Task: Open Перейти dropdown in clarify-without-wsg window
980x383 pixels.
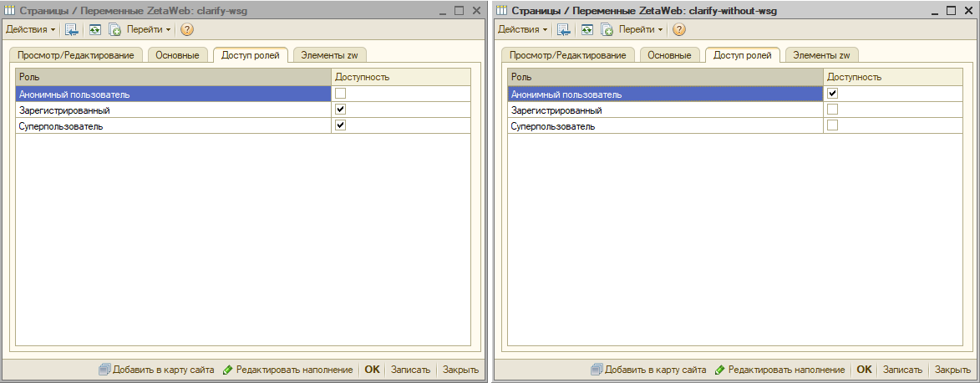Action: pyautogui.click(x=641, y=29)
